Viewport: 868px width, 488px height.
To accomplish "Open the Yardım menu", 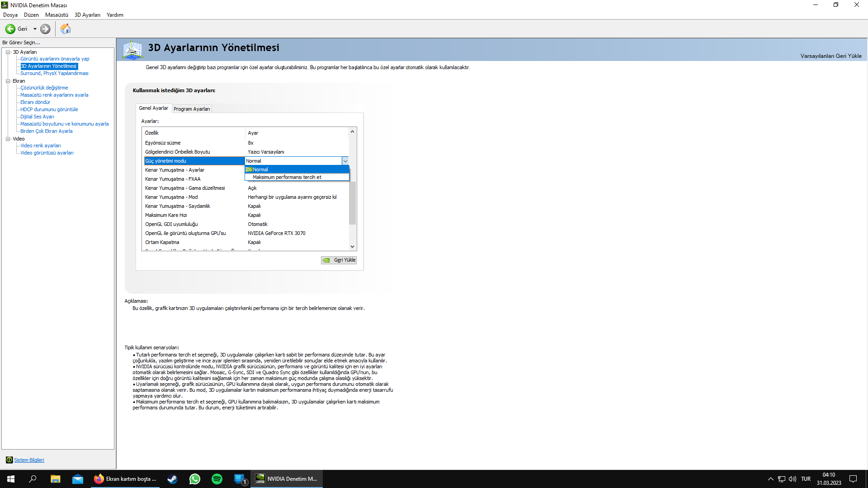I will (x=115, y=15).
